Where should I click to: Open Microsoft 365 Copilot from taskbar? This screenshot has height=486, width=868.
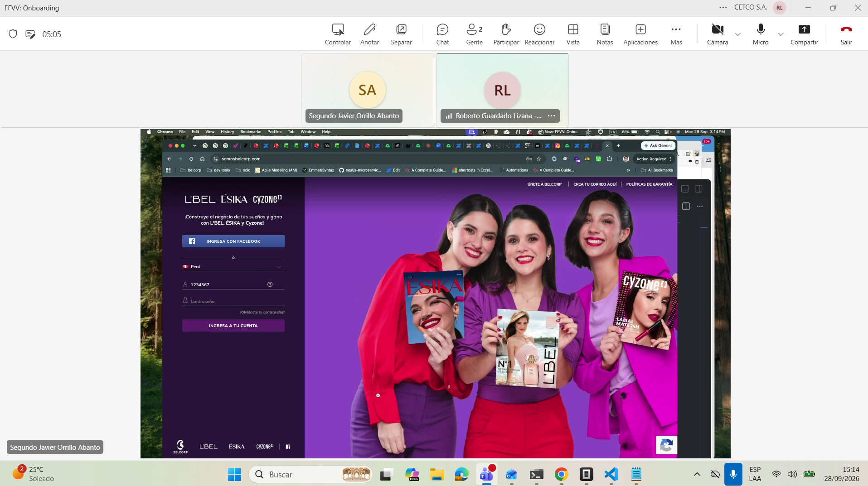coord(412,474)
